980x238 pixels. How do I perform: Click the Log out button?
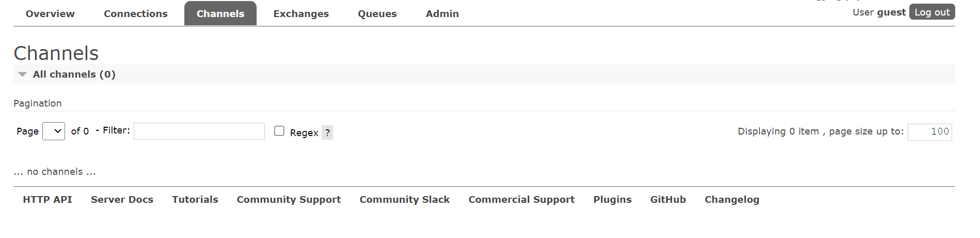[x=932, y=12]
